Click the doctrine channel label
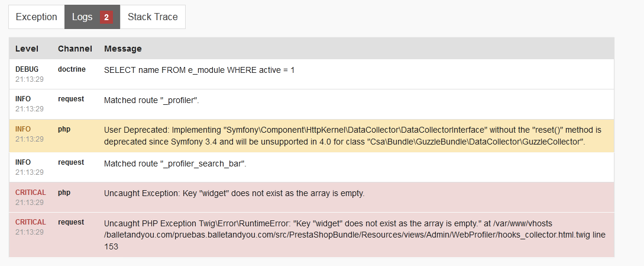 [x=72, y=69]
